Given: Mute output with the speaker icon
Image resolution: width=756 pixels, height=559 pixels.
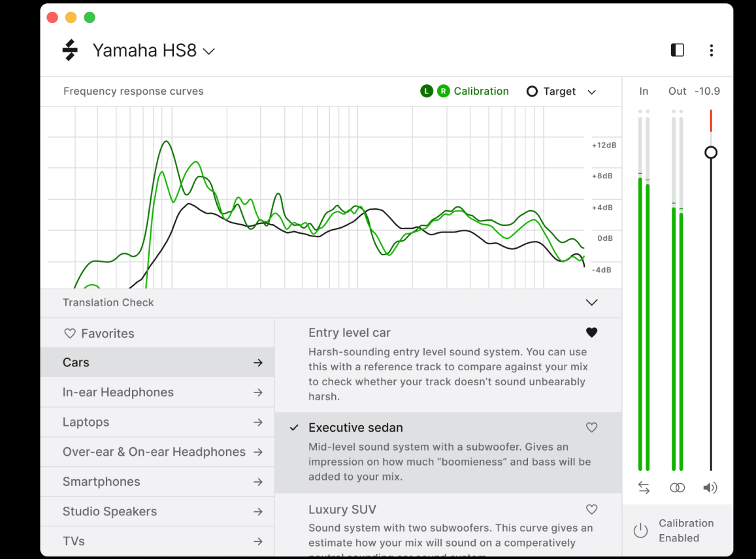Looking at the screenshot, I should click(x=710, y=488).
